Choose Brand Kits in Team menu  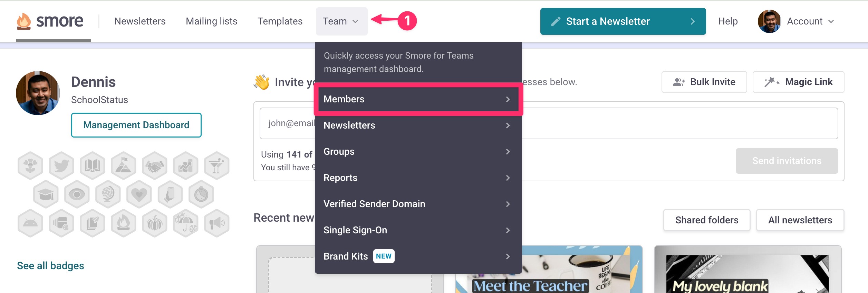(x=418, y=256)
